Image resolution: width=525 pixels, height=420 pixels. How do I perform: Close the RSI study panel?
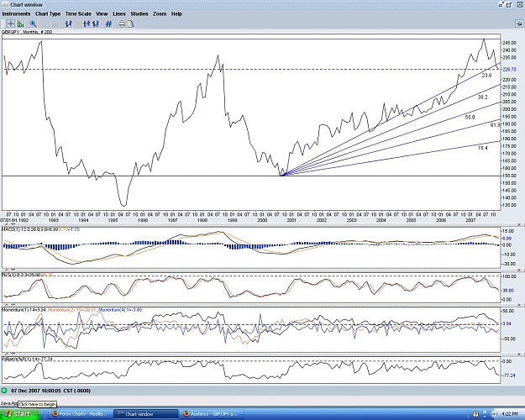tap(520, 270)
